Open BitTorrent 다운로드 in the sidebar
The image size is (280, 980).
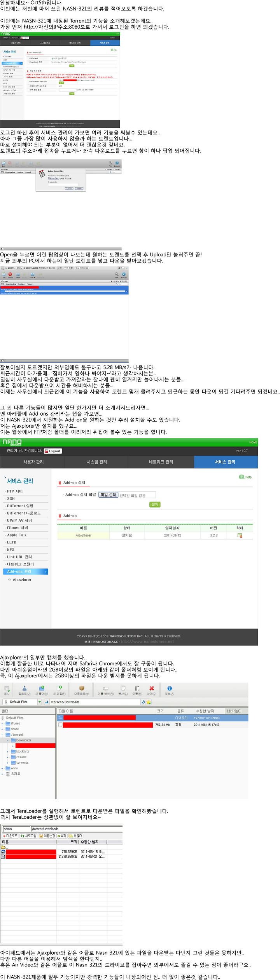pos(24,513)
